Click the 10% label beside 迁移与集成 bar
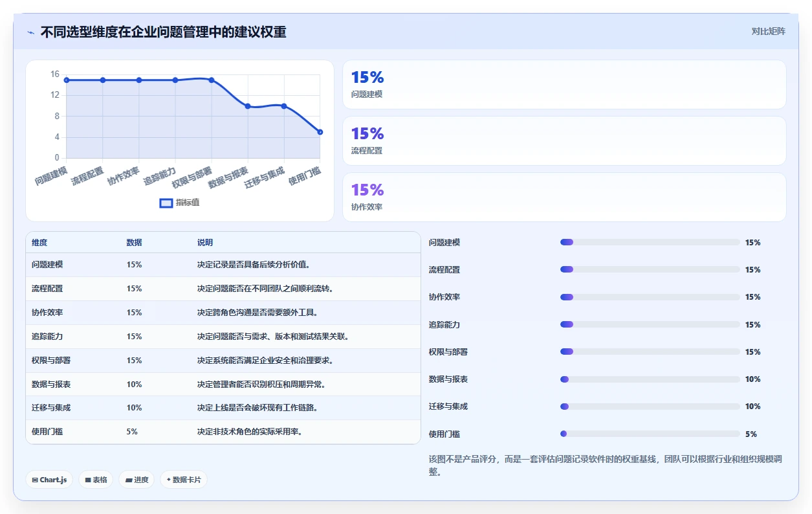Viewport: 812px width, 514px height. point(753,407)
